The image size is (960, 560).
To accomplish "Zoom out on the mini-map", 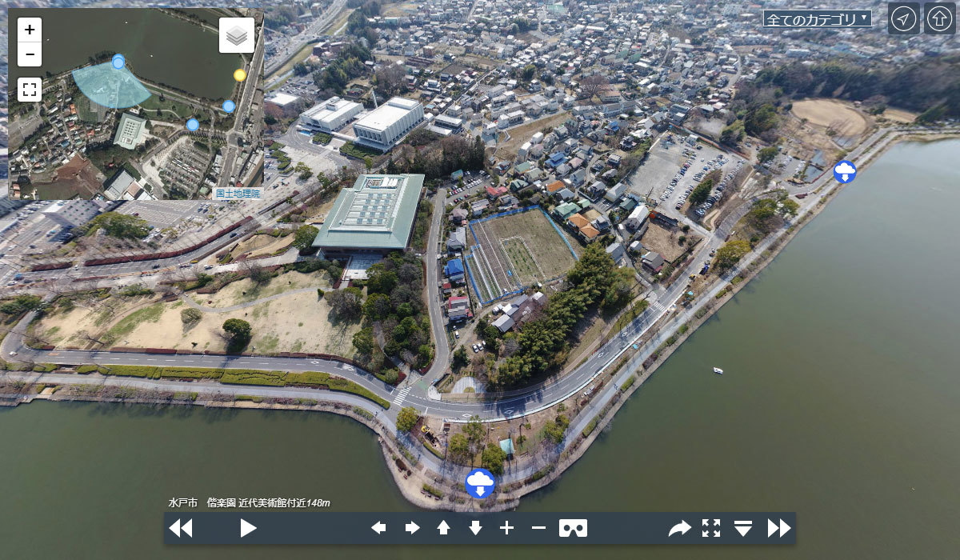I will pos(30,54).
